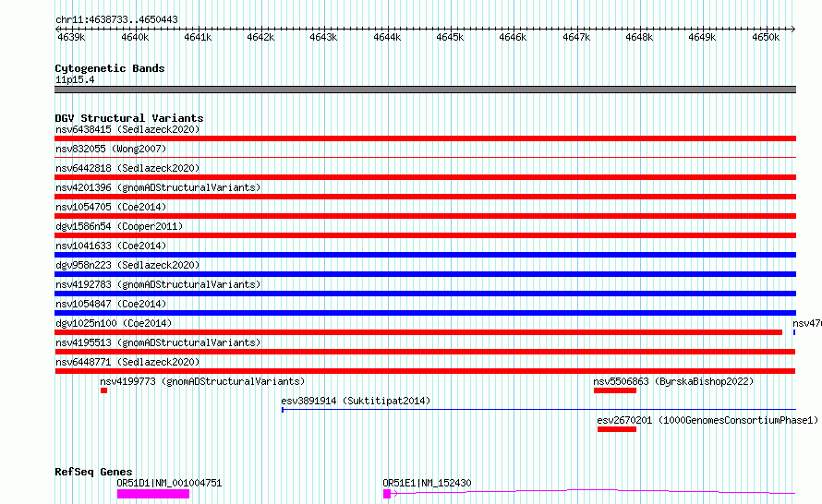Screen dimensions: 822x504
Task: Select the thin blue line of esv3891914
Action: click(x=538, y=410)
